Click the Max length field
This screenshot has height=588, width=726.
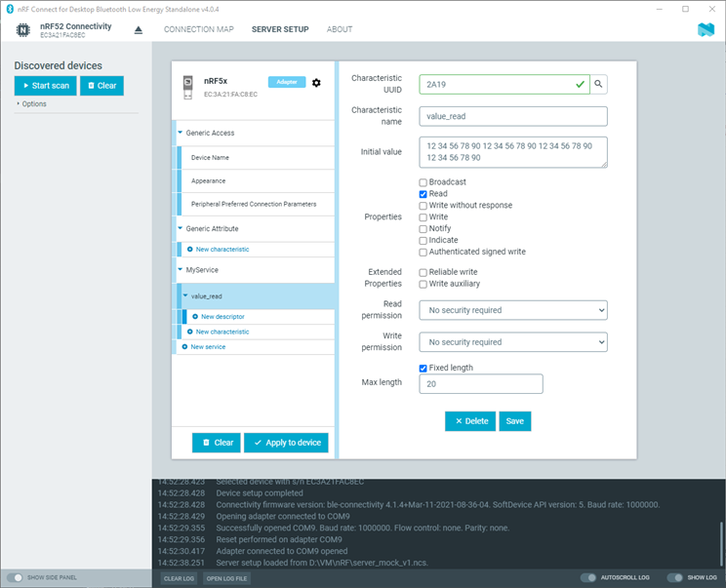point(481,384)
